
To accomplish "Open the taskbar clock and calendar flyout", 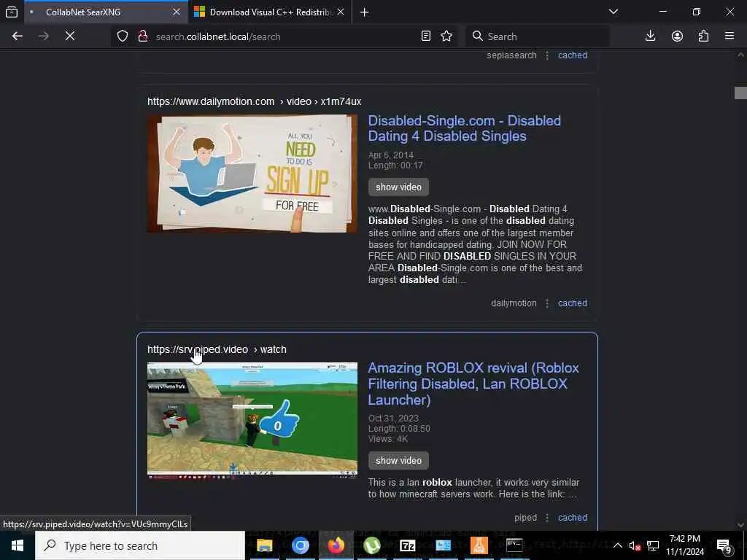I will point(685,545).
